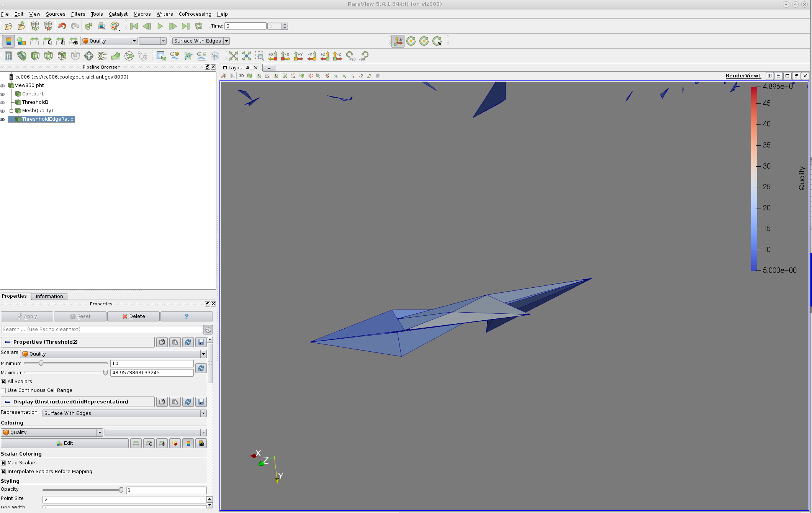Image resolution: width=812 pixels, height=513 pixels.
Task: Toggle visibility eye of ThreshholdEdgeRatio
Action: [3, 120]
